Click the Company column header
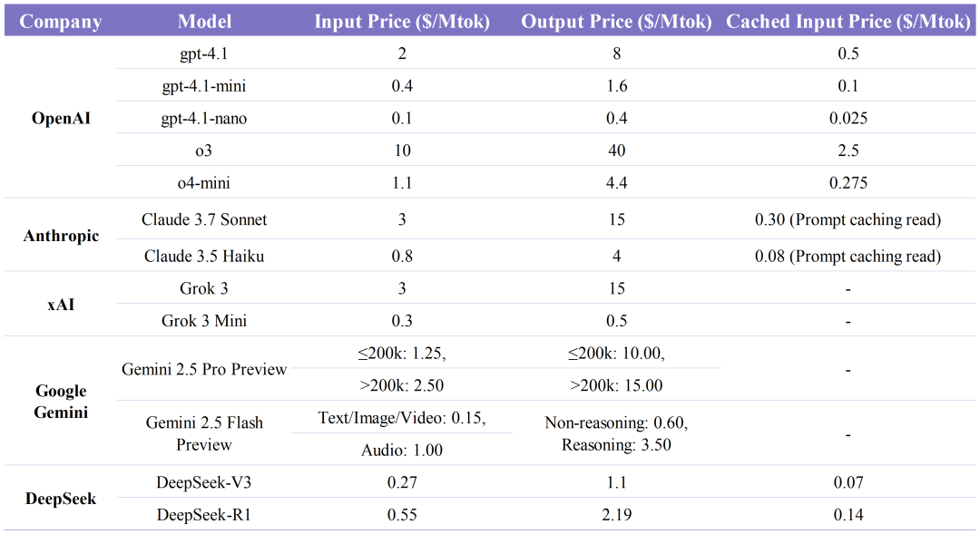This screenshot has height=534, width=980. pos(61,22)
